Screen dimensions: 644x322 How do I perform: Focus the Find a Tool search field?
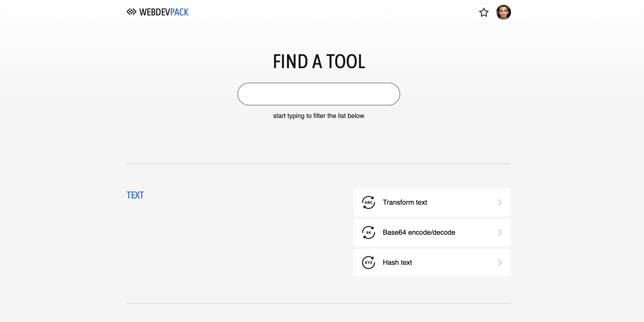[318, 94]
